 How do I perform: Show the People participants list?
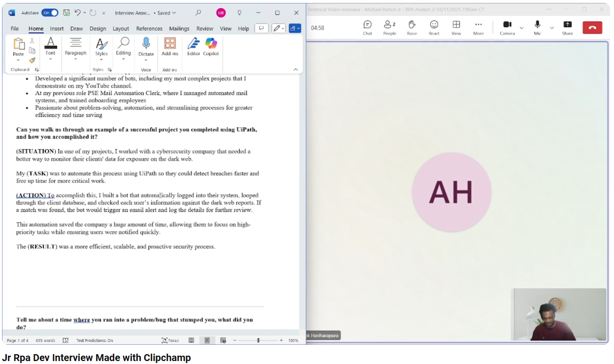[389, 28]
